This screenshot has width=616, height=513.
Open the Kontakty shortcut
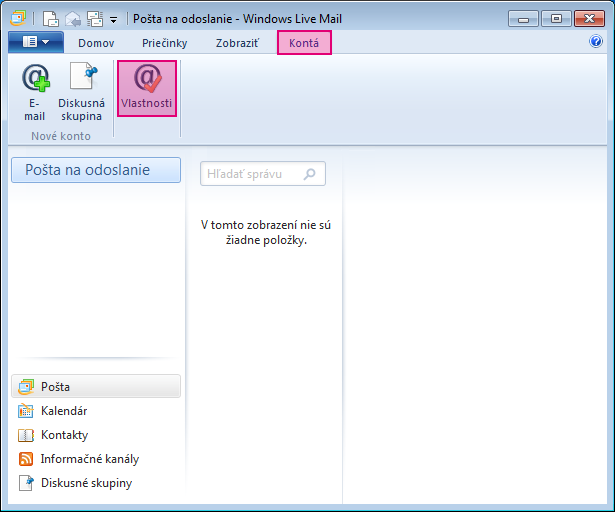(96, 435)
